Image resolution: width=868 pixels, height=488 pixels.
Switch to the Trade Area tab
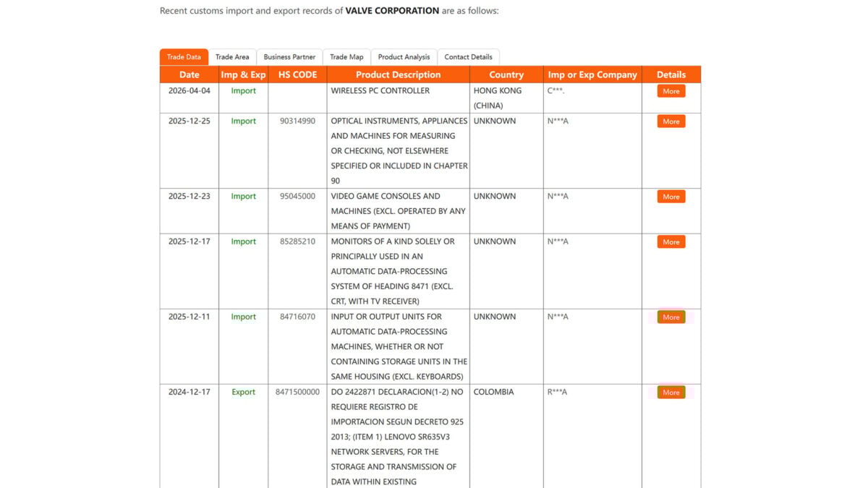click(x=232, y=56)
